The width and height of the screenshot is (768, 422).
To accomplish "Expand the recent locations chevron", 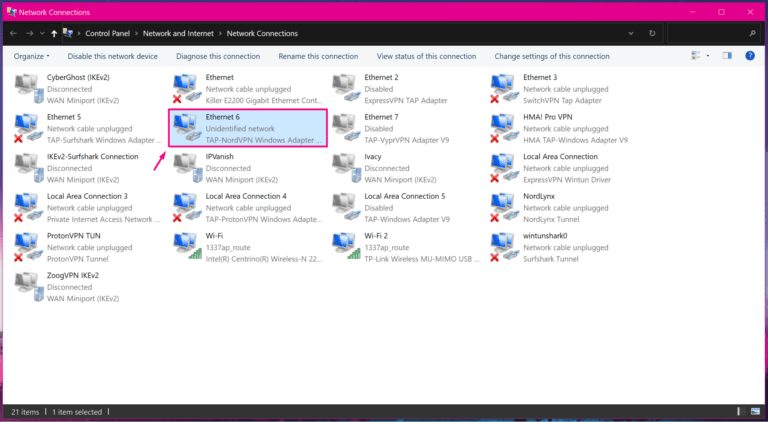I will [x=42, y=33].
